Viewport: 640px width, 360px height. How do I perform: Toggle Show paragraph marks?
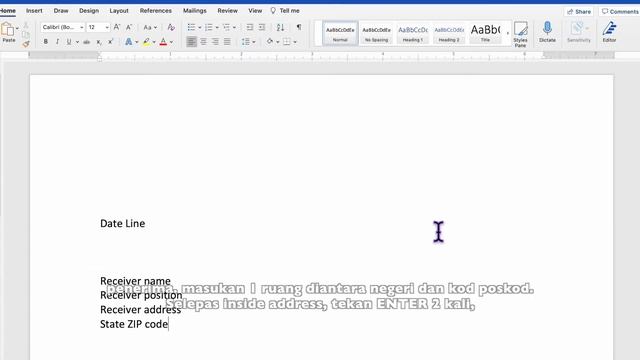pos(299,27)
